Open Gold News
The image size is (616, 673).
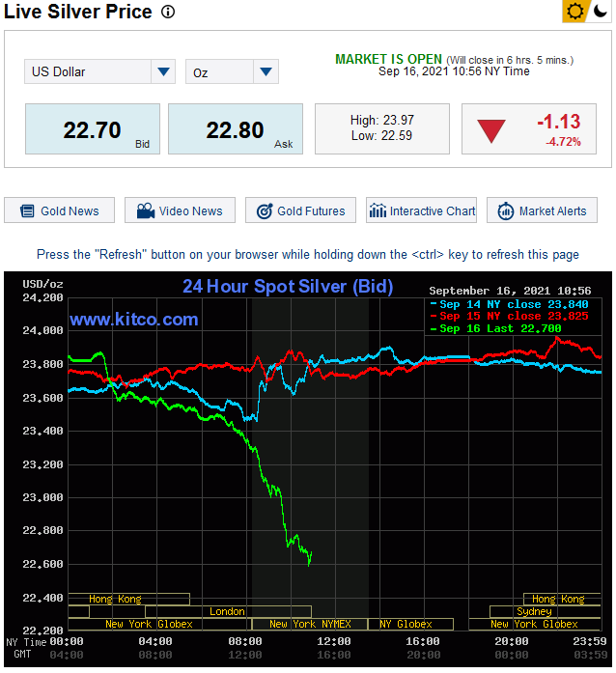60,210
